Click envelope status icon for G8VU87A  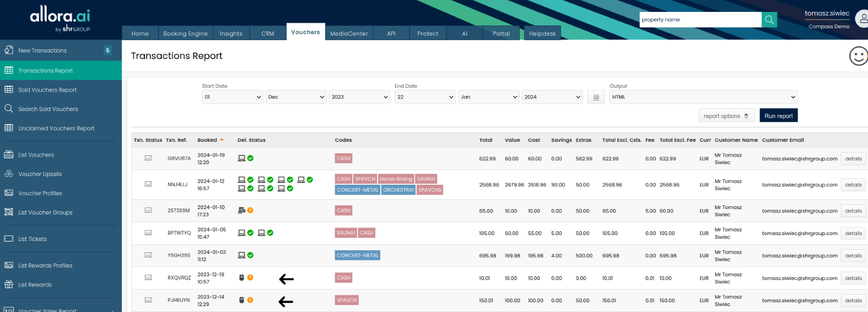pos(148,158)
